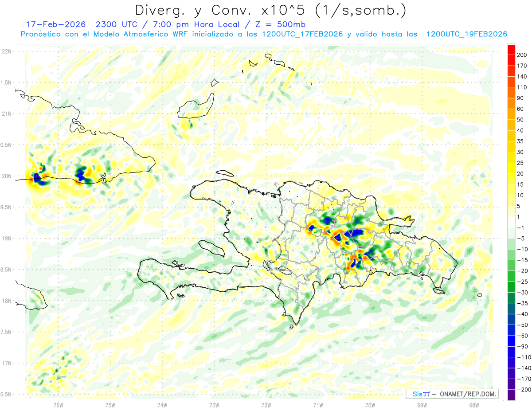Click the '70W' longitude label

370,405
